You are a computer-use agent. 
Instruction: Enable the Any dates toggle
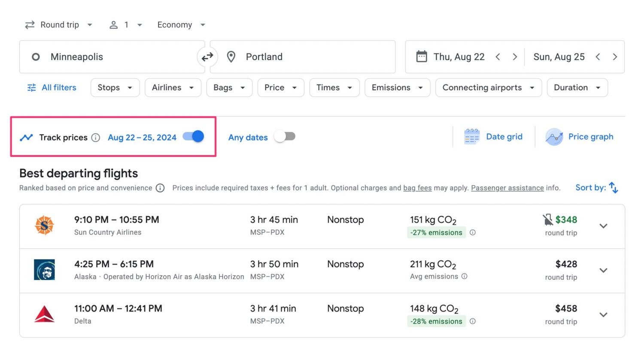click(285, 136)
